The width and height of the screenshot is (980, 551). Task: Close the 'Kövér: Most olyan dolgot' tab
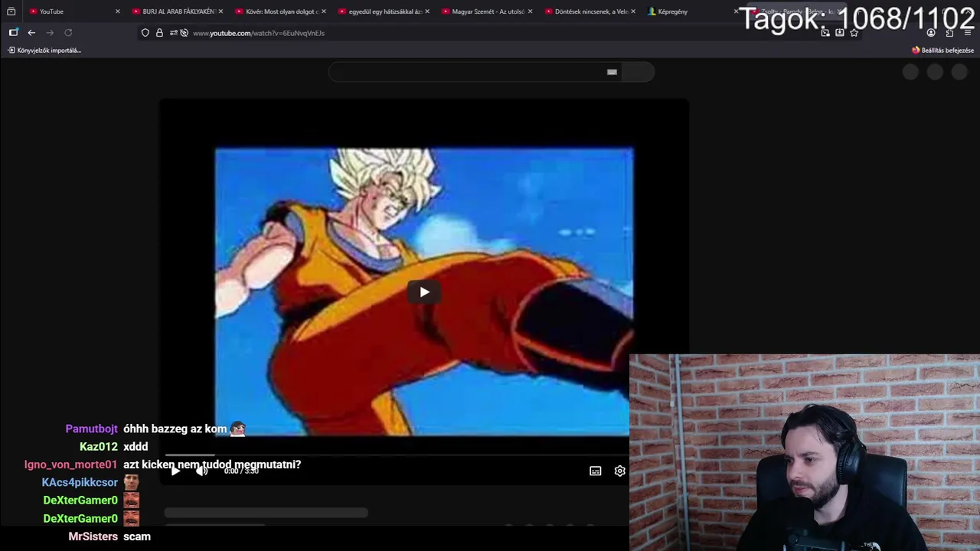324,11
